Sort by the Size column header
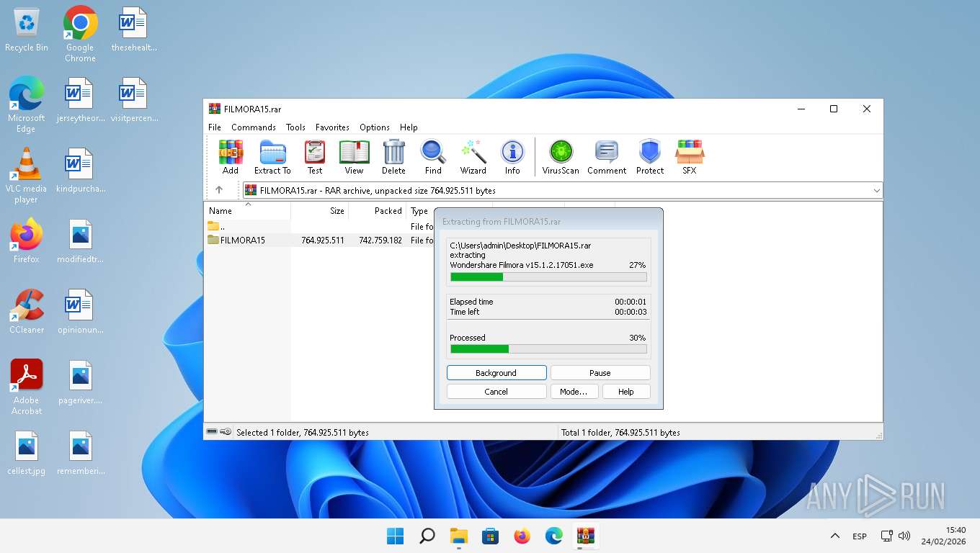 click(x=320, y=211)
